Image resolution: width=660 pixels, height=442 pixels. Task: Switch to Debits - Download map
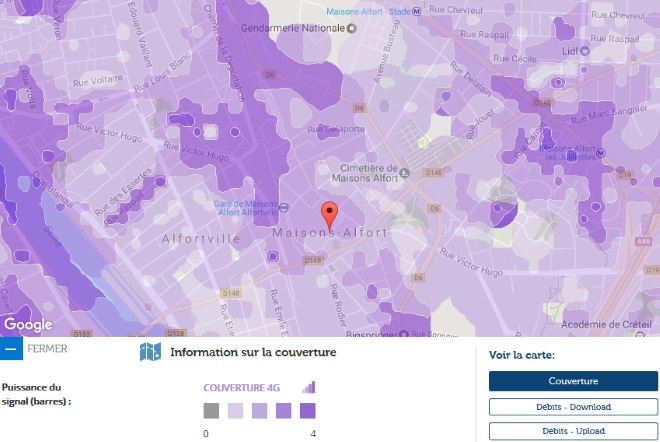pyautogui.click(x=573, y=406)
